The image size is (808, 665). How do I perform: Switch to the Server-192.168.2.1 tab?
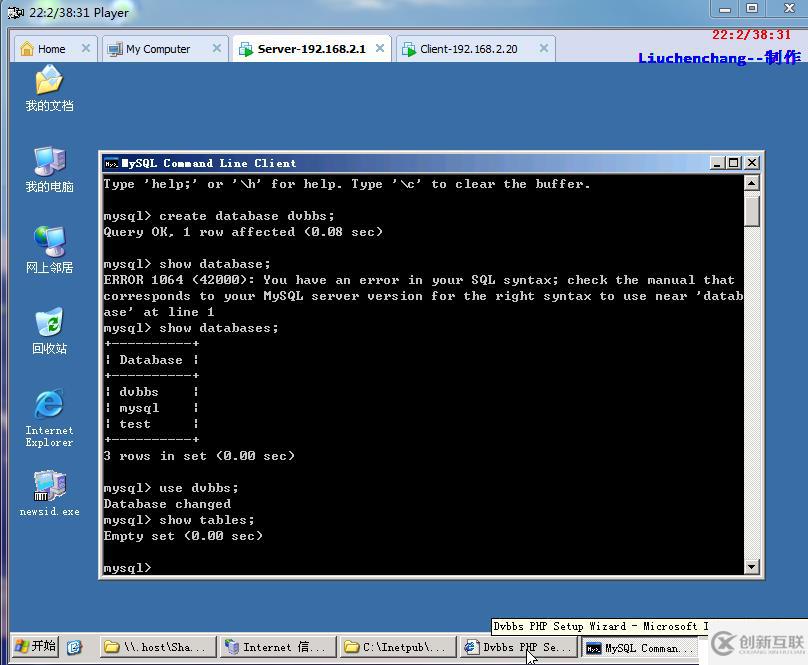(312, 49)
